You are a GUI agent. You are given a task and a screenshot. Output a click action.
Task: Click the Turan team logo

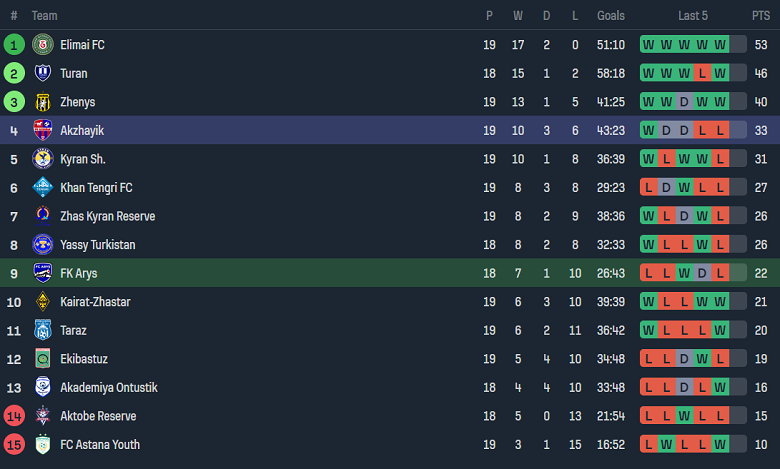pos(42,73)
